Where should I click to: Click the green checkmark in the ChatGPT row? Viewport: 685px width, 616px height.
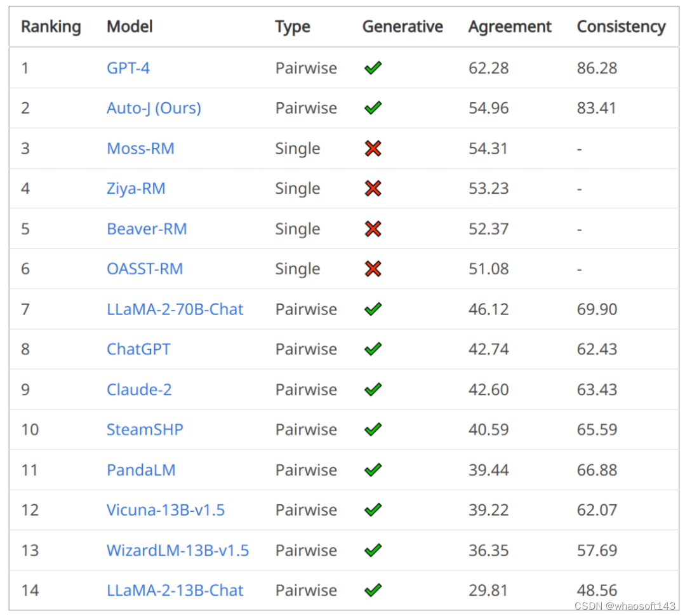tap(373, 349)
